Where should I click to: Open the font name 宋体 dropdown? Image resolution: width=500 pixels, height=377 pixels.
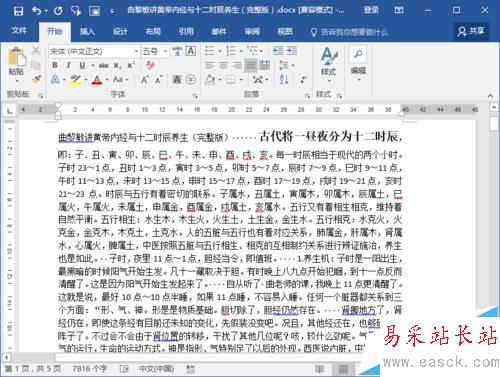click(x=136, y=51)
